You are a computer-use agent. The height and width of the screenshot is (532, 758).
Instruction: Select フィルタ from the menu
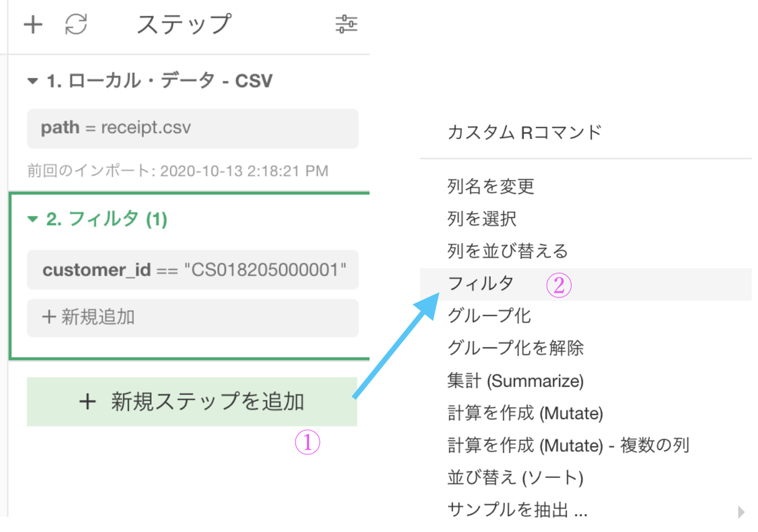tap(481, 284)
